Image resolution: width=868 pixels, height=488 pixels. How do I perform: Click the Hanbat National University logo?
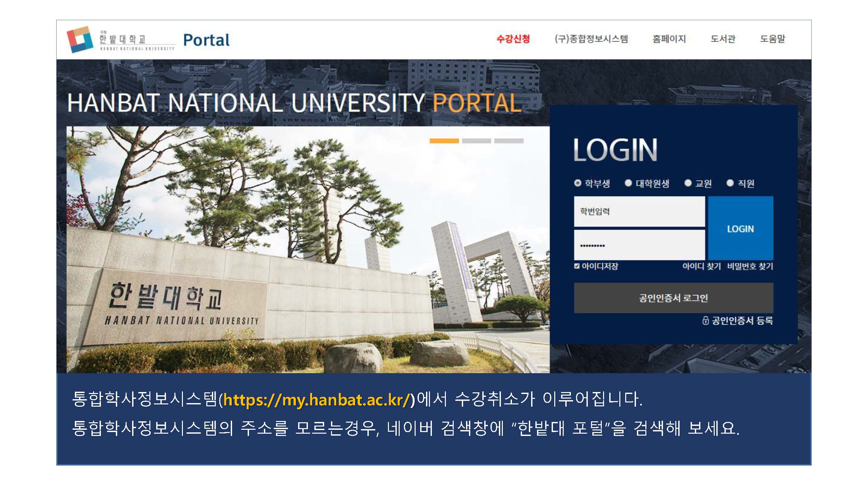click(121, 40)
